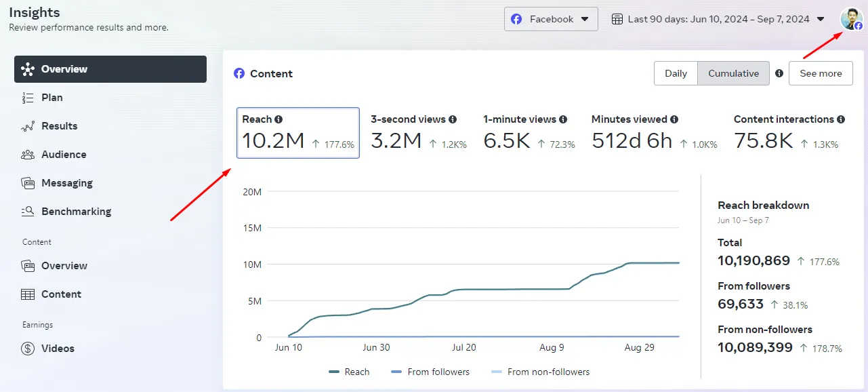Image resolution: width=868 pixels, height=392 pixels.
Task: Go to the Messaging sidebar item
Action: pos(110,183)
